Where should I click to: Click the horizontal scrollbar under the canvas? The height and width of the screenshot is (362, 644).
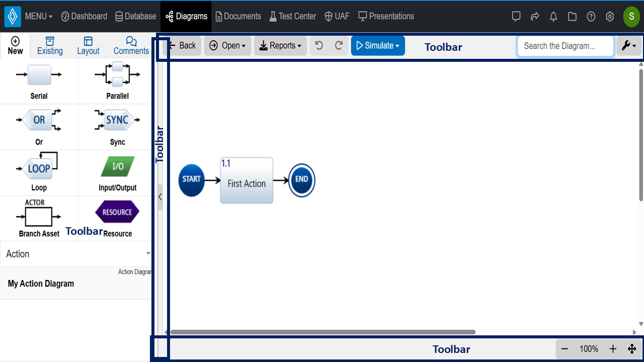tap(323, 332)
